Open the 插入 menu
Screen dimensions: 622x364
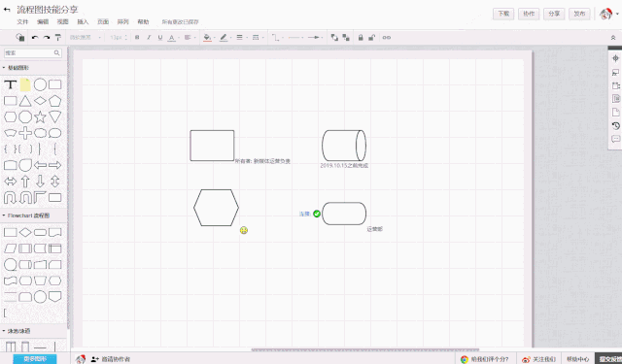(83, 21)
